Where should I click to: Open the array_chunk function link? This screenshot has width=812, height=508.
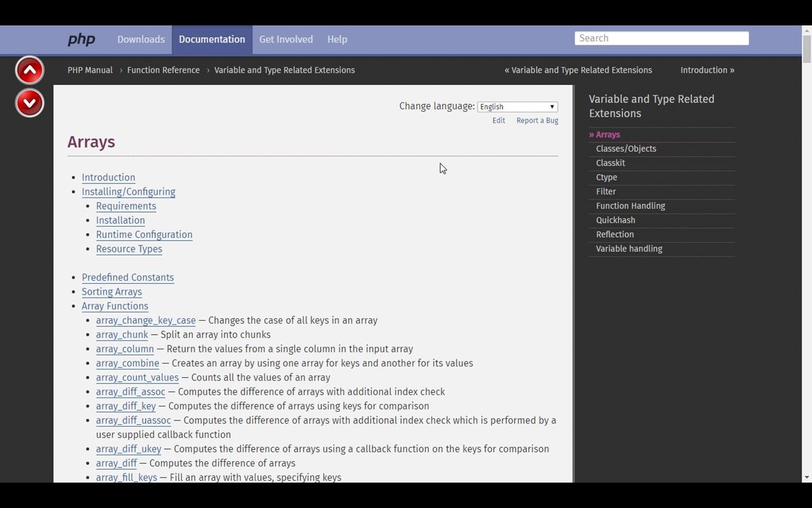(x=122, y=335)
